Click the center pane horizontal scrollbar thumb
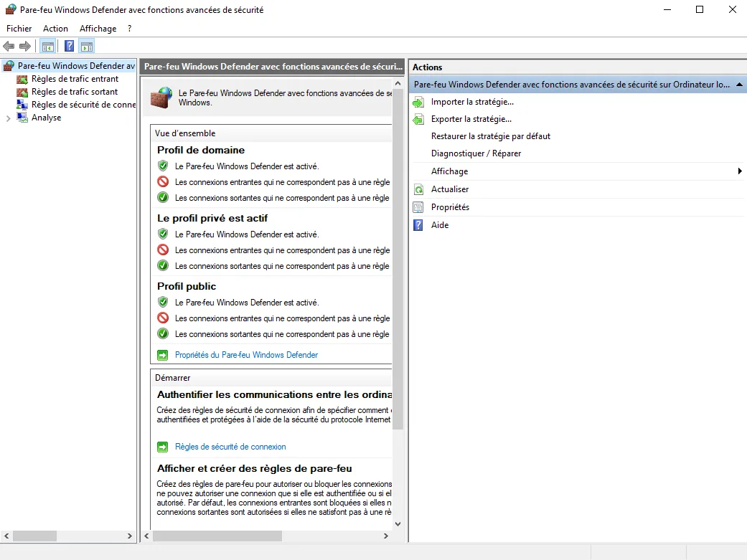747x560 pixels. pyautogui.click(x=217, y=536)
